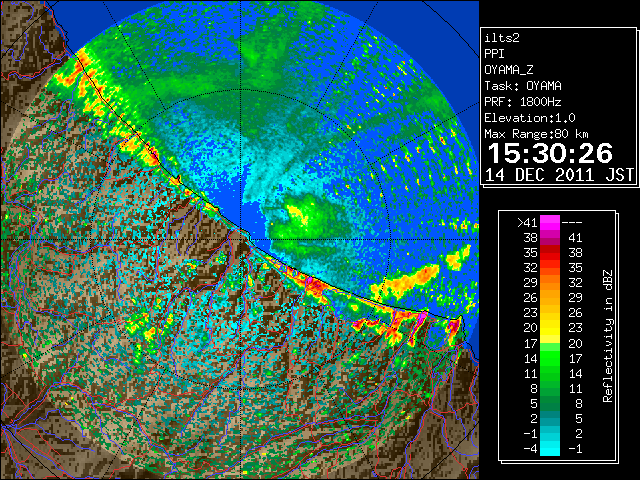Pick the red 35–38 dBZ color band

(x=550, y=253)
